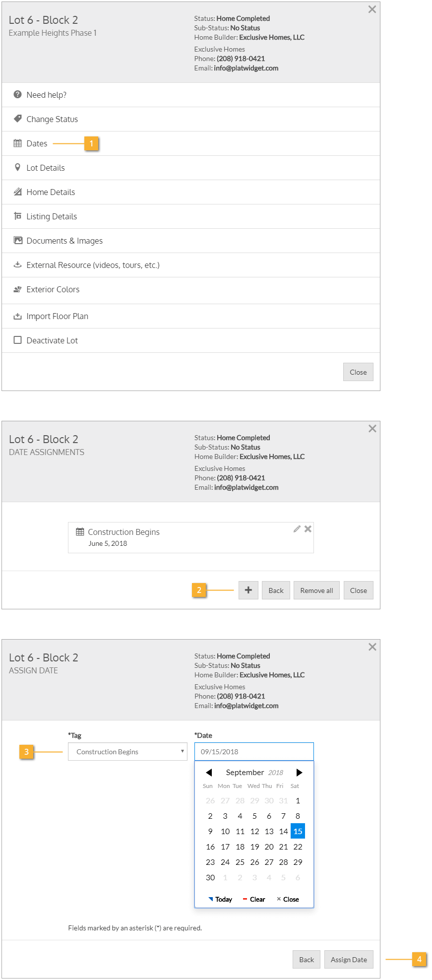Open Documents & Images menu item
Image resolution: width=432 pixels, height=980 pixels.
pyautogui.click(x=64, y=241)
